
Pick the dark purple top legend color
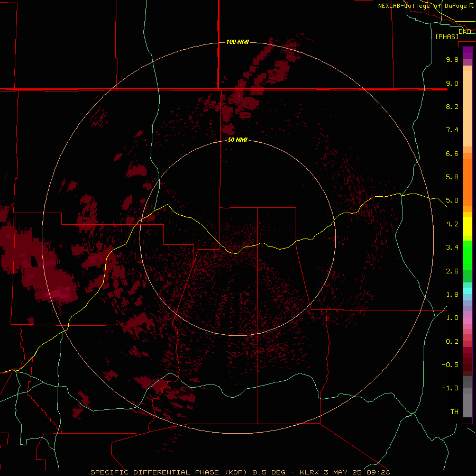coord(467,51)
